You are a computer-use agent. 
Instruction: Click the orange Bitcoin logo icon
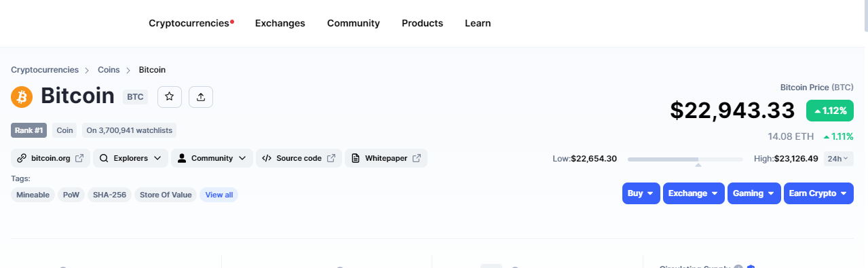22,97
